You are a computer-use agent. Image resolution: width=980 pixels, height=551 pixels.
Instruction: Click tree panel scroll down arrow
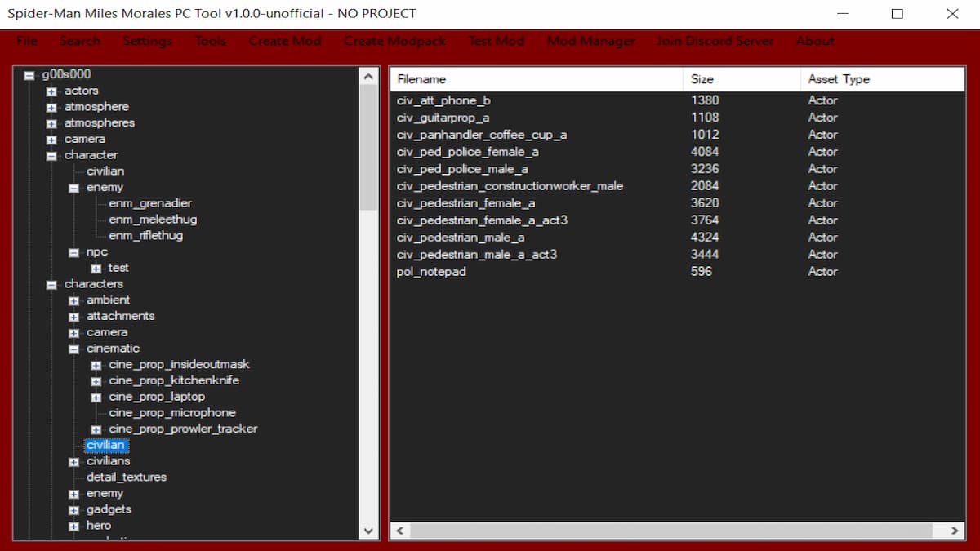[x=369, y=531]
